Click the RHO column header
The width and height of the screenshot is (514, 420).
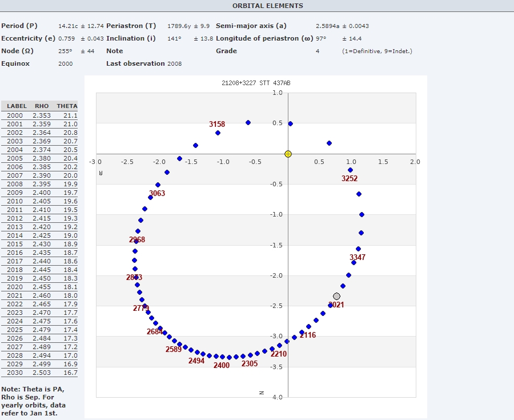point(42,106)
